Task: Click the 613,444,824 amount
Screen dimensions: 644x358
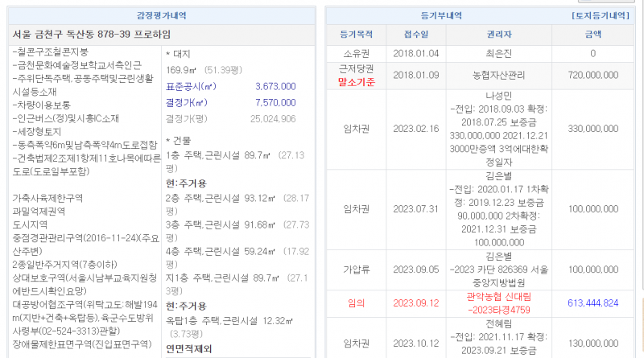Action: (x=592, y=303)
